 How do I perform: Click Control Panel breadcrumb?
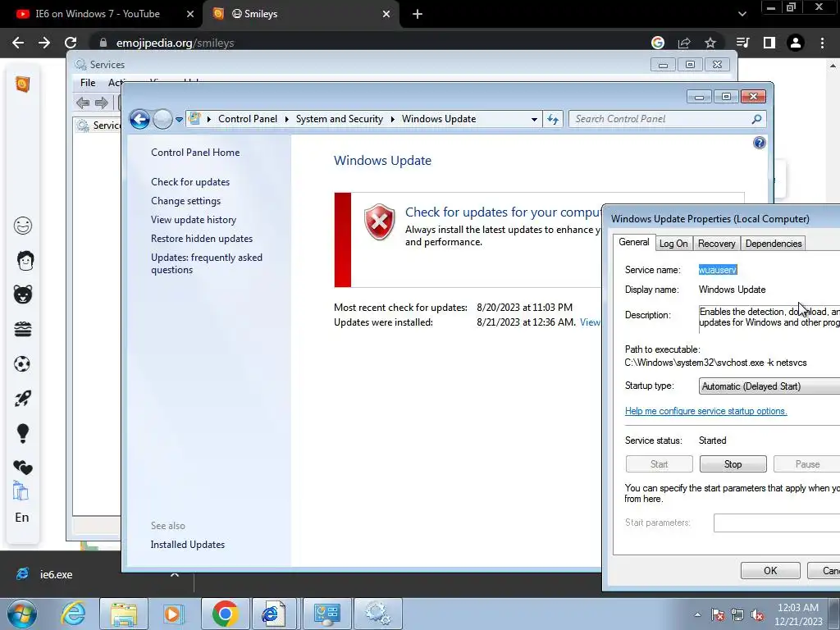pos(248,119)
